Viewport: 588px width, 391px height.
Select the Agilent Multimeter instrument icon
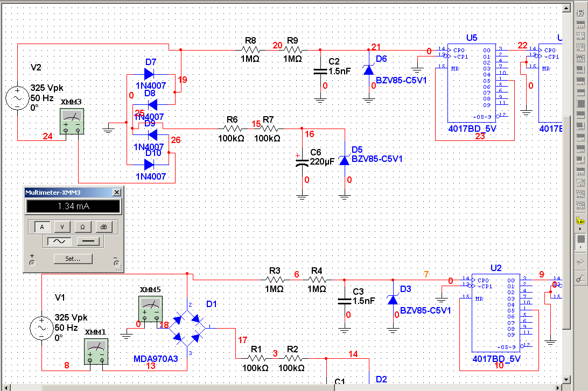pyautogui.click(x=580, y=182)
